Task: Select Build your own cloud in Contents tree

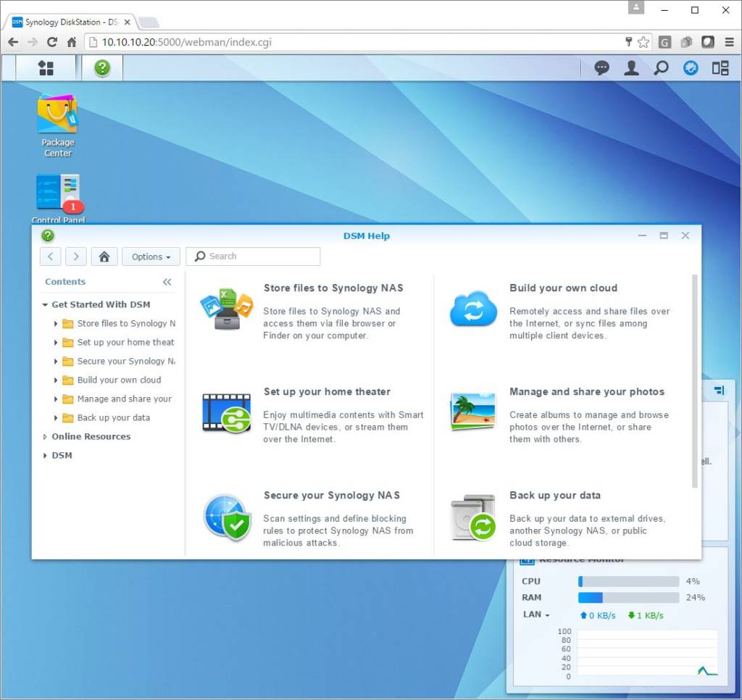Action: (x=119, y=380)
